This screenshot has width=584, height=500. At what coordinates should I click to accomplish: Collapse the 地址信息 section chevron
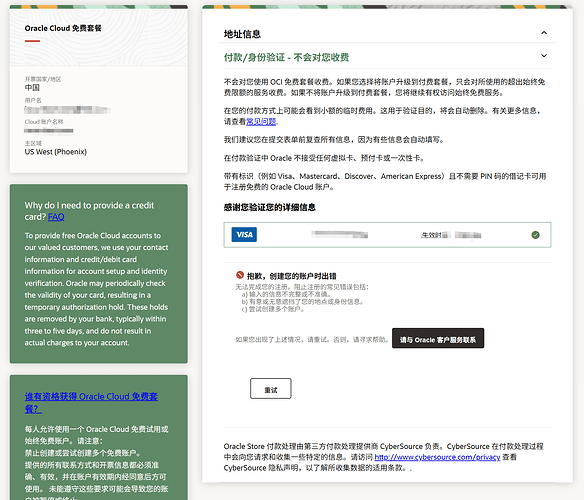tap(544, 33)
